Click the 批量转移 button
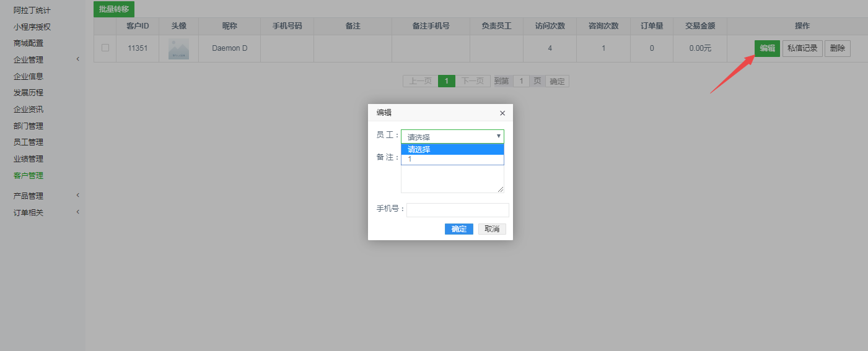868x351 pixels. point(114,9)
